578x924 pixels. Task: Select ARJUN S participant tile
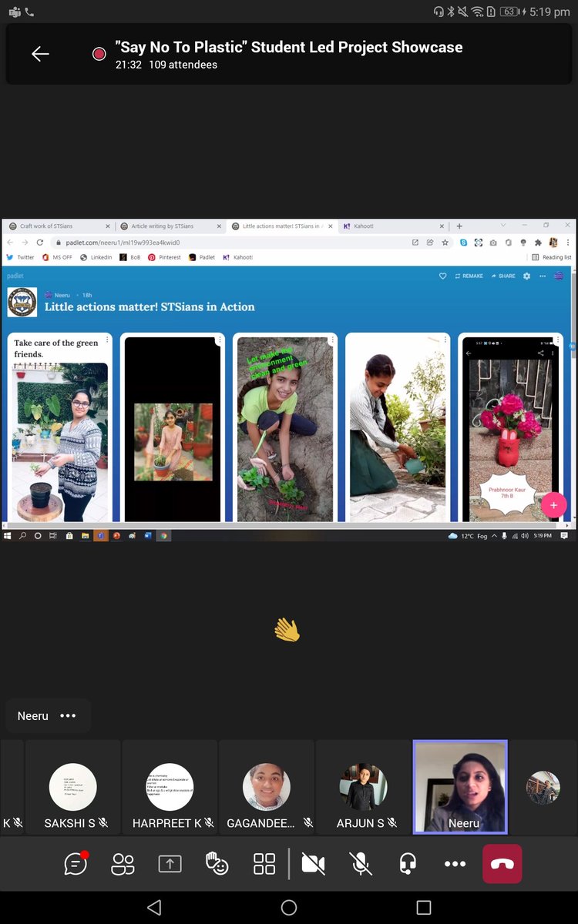pyautogui.click(x=363, y=787)
